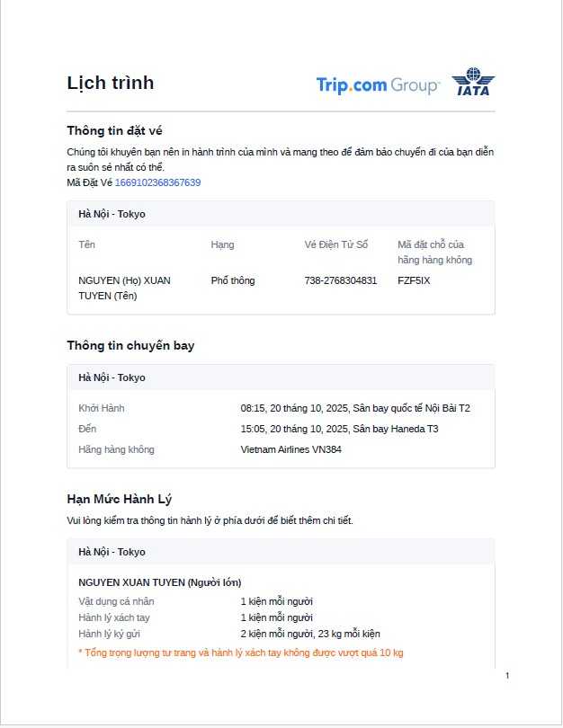Click the page number 1 in footer
Image resolution: width=563 pixels, height=728 pixels.
pyautogui.click(x=507, y=675)
